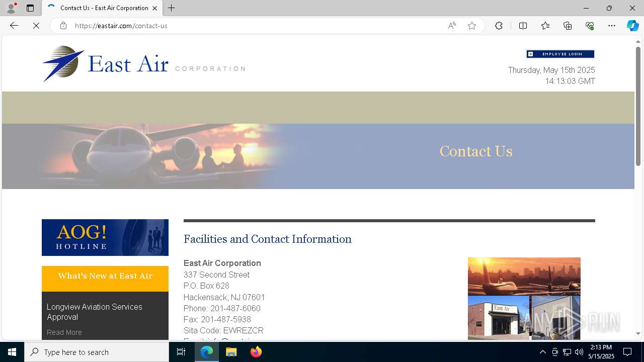Image resolution: width=644 pixels, height=362 pixels.
Task: Open network status tray icon
Action: [567, 352]
